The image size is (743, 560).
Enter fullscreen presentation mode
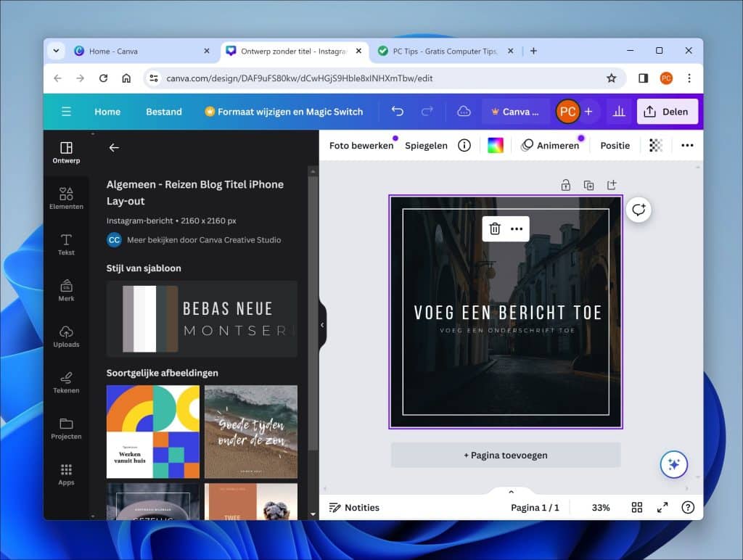tap(662, 508)
